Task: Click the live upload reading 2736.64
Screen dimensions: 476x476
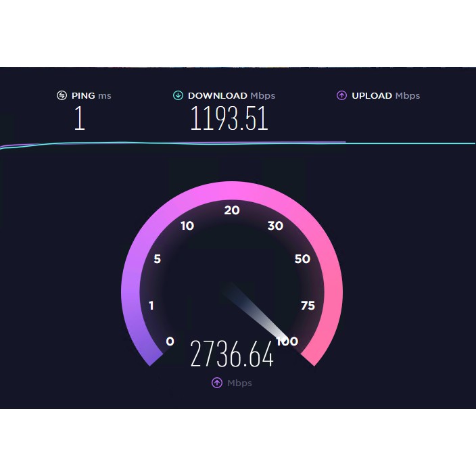Action: pos(232,354)
